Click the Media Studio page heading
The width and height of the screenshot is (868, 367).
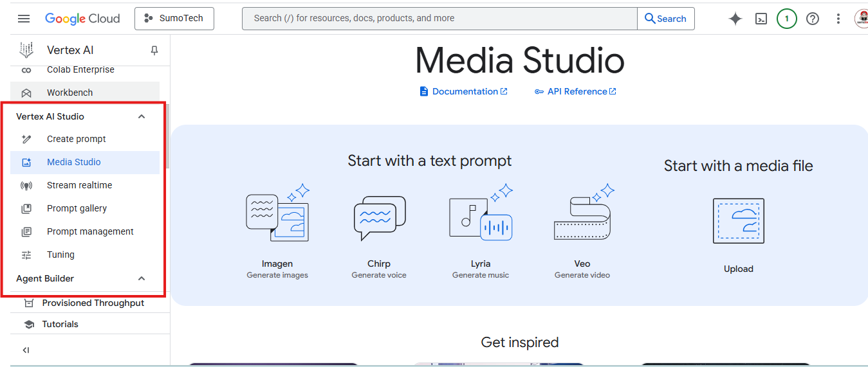(520, 60)
